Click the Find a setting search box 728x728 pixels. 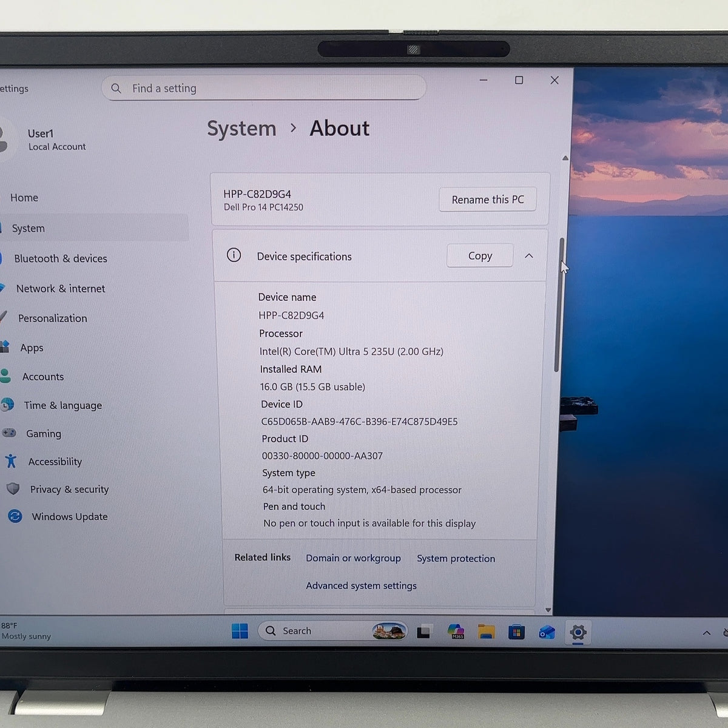tap(263, 88)
